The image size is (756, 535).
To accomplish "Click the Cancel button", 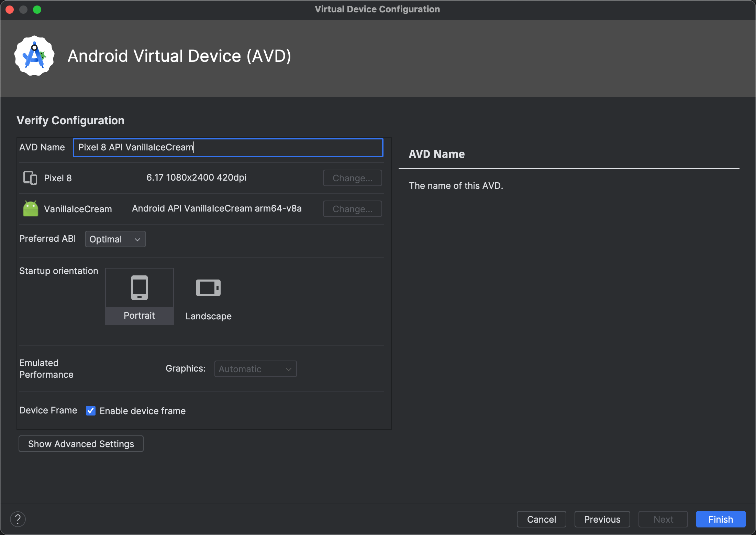I will tap(542, 519).
